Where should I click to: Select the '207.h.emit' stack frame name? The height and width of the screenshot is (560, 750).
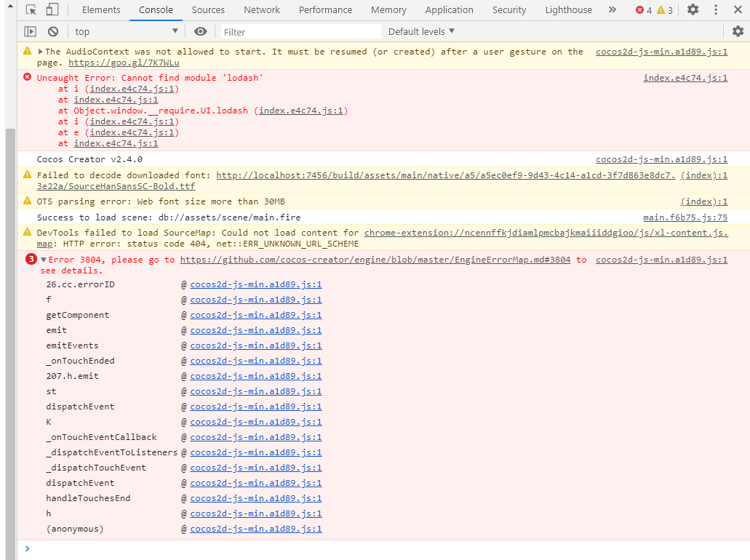[72, 376]
